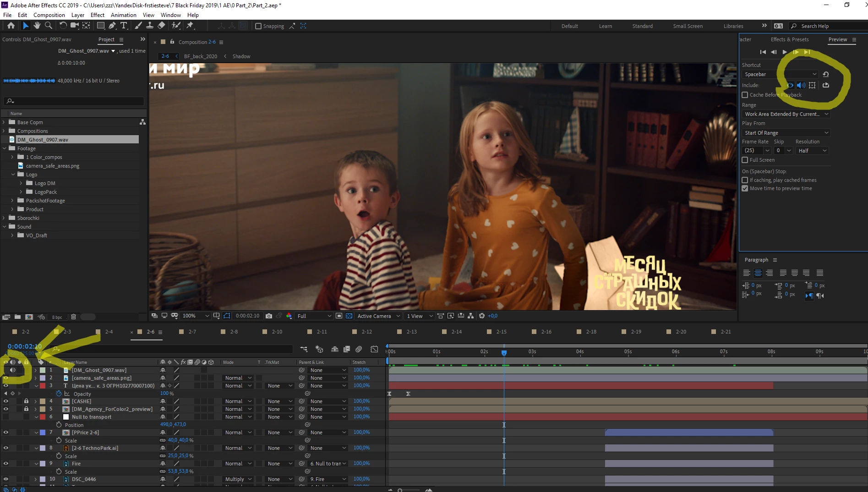Select the Zoom tool

tap(48, 26)
